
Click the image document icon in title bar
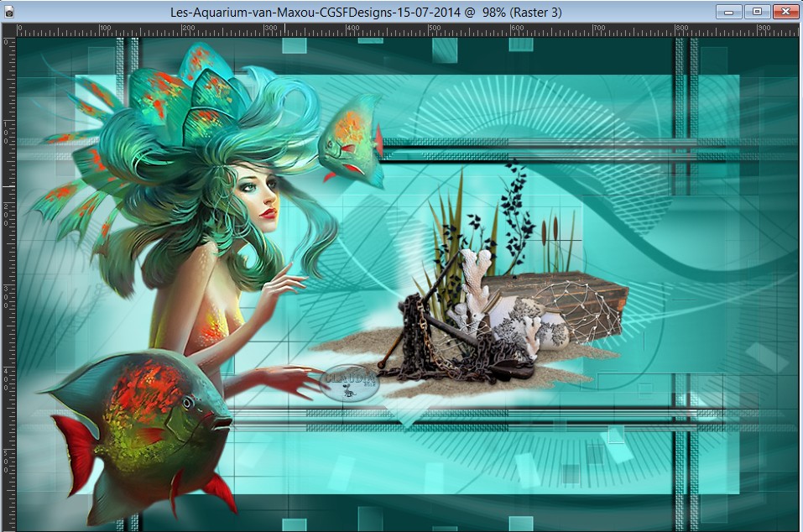click(x=9, y=13)
